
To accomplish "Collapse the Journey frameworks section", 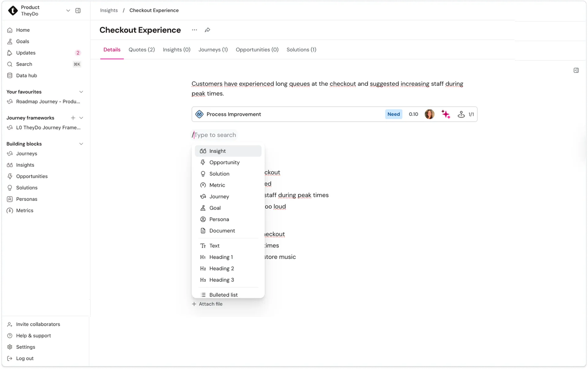I will (81, 118).
